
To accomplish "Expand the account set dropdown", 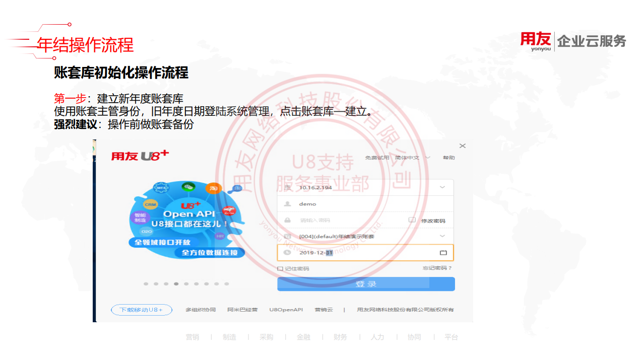I will point(442,236).
